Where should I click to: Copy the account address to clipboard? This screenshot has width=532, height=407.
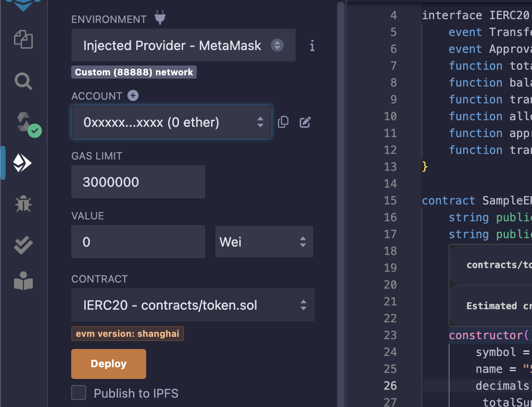click(283, 122)
